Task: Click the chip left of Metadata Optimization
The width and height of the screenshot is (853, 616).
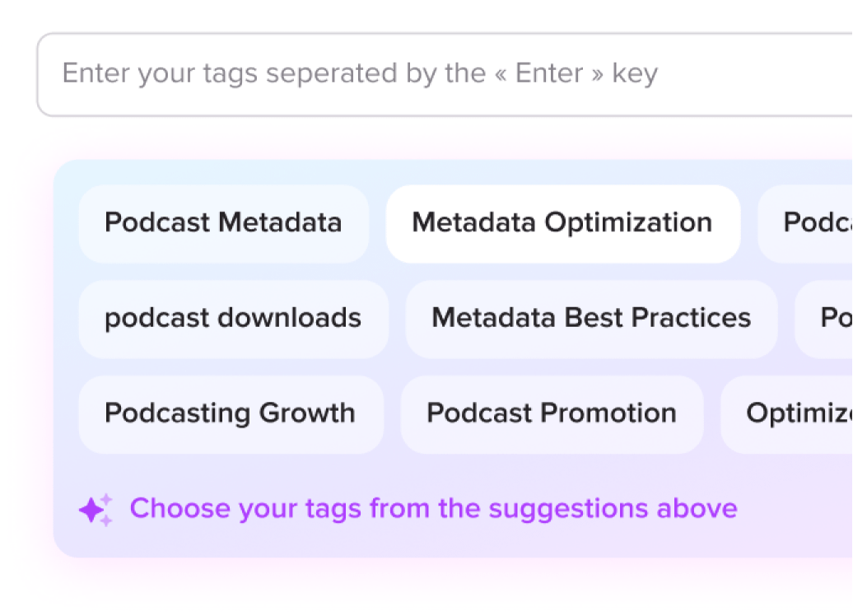Action: coord(223,223)
